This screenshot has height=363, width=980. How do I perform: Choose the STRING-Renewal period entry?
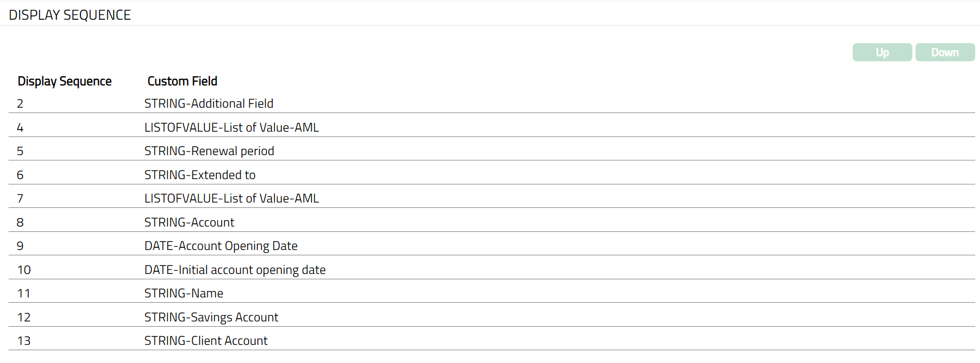(209, 151)
